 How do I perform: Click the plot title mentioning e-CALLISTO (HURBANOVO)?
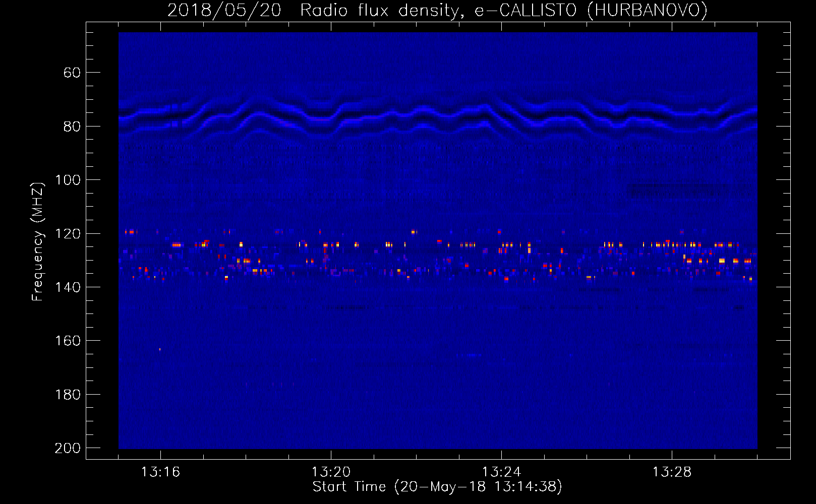click(x=437, y=11)
